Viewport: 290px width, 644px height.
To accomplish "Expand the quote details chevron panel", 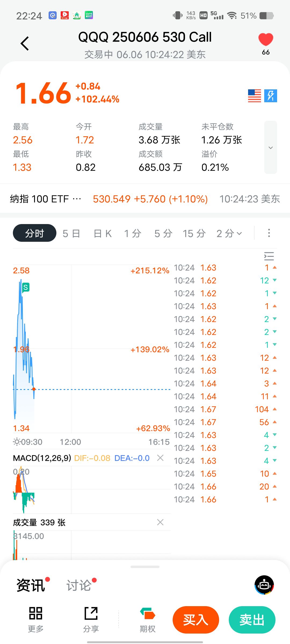I will pos(271,147).
